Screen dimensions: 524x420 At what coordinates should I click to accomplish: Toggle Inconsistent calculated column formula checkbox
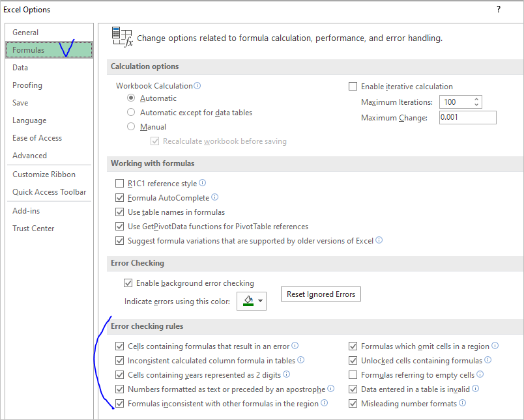point(119,361)
